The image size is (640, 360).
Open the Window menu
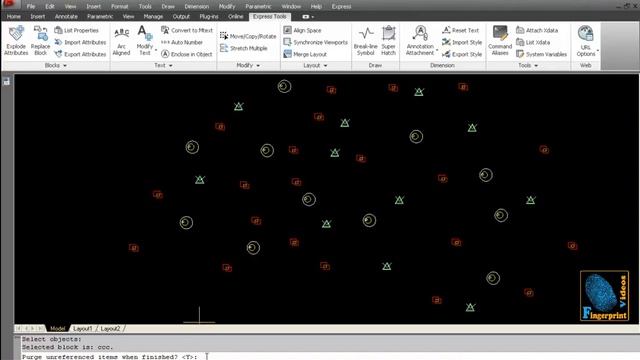291,7
